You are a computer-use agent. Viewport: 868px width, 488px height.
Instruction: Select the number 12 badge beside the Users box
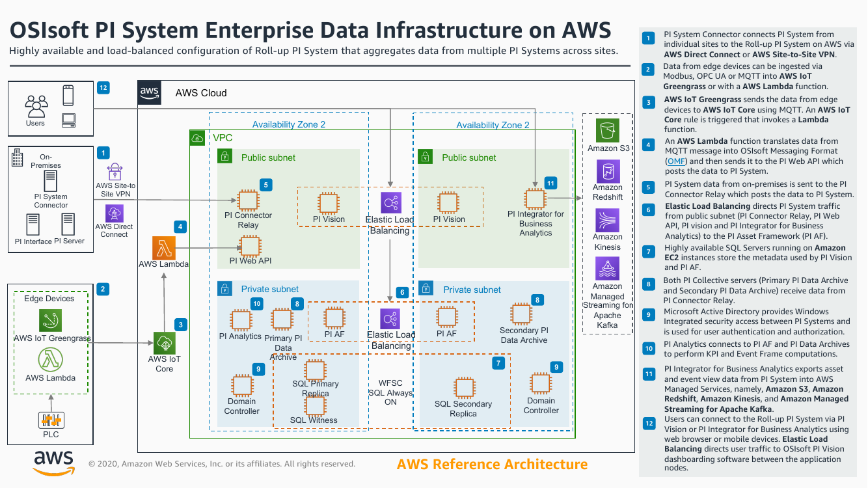coord(103,88)
